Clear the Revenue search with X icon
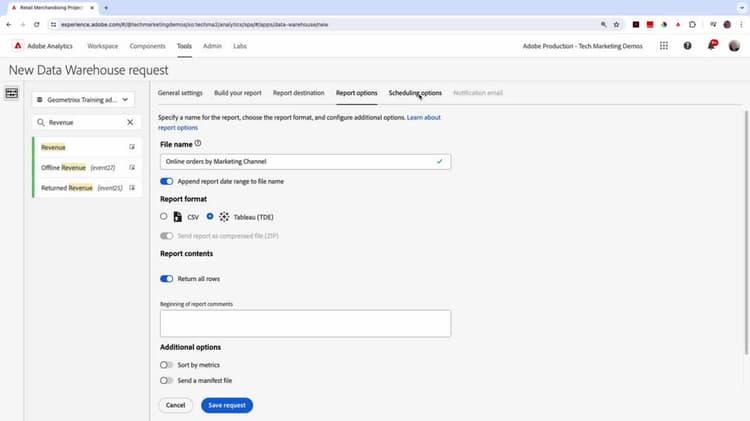The image size is (750, 421). (130, 122)
